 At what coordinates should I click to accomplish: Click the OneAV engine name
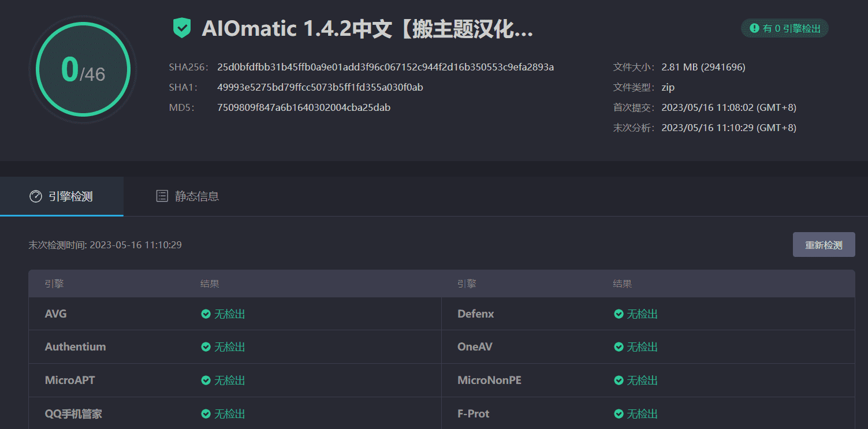[475, 347]
